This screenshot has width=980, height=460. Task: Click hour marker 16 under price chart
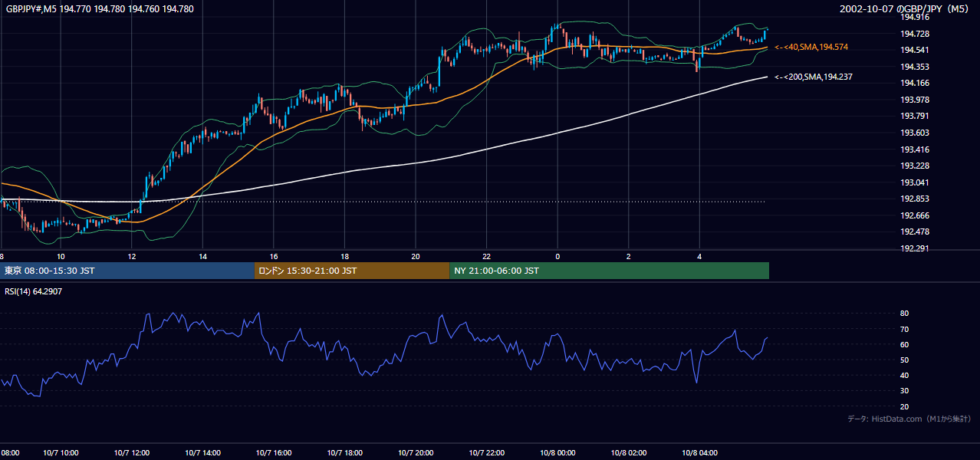tap(274, 256)
